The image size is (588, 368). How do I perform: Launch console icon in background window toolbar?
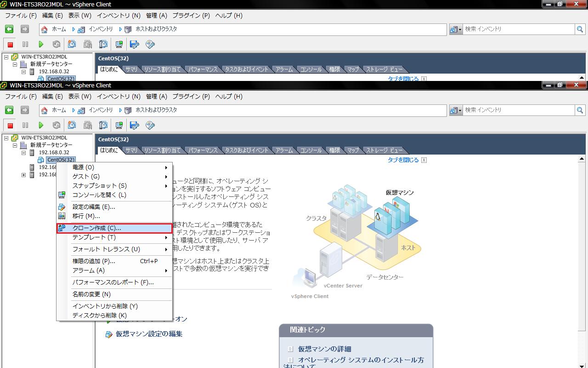119,44
